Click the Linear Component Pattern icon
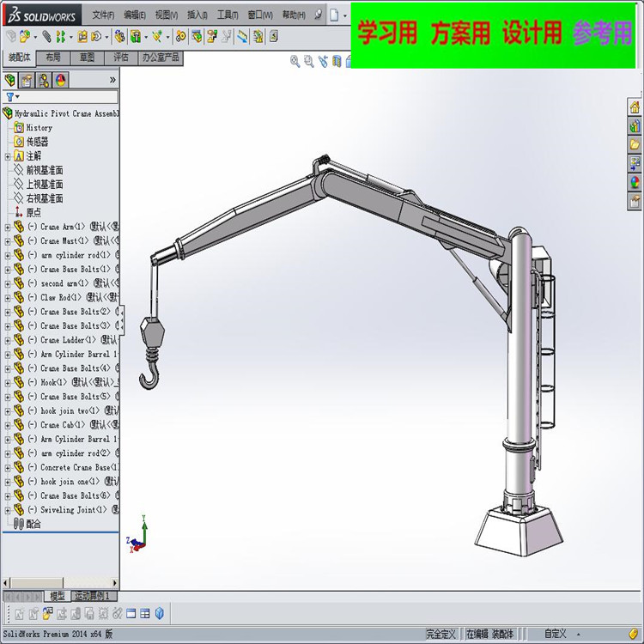644x644 pixels. [61, 37]
